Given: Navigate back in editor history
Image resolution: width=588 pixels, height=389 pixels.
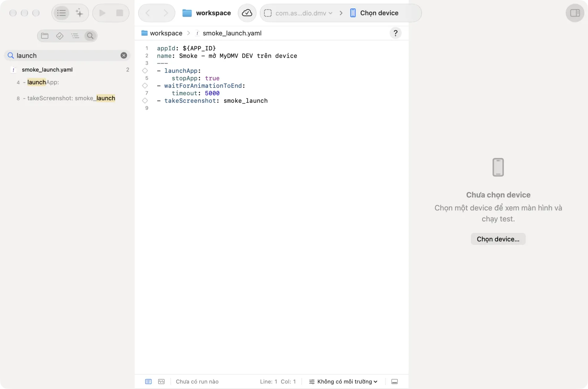Looking at the screenshot, I should click(x=148, y=13).
